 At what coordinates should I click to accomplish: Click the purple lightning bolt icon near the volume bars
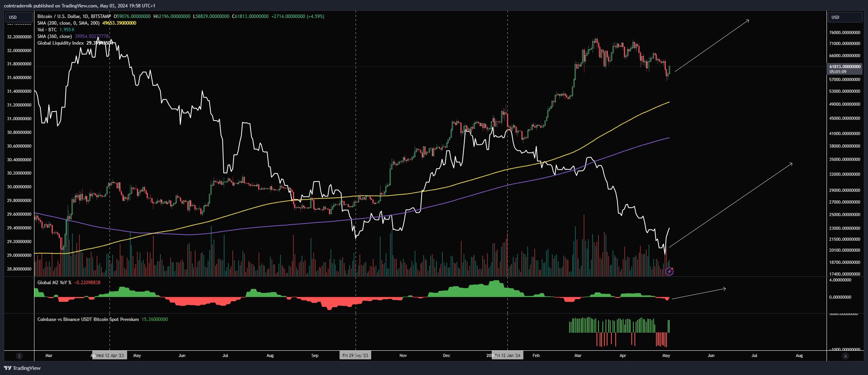pos(669,271)
